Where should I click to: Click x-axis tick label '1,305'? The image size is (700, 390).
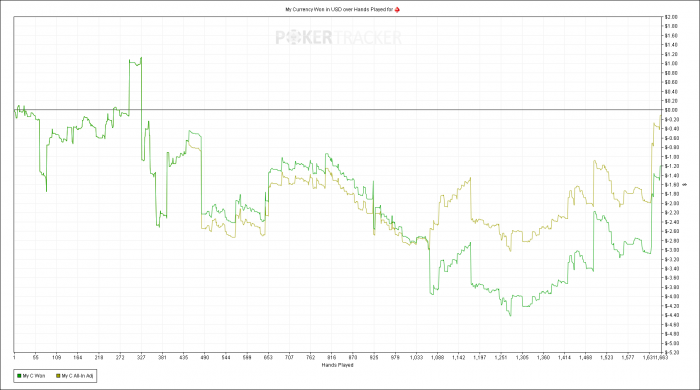click(522, 357)
